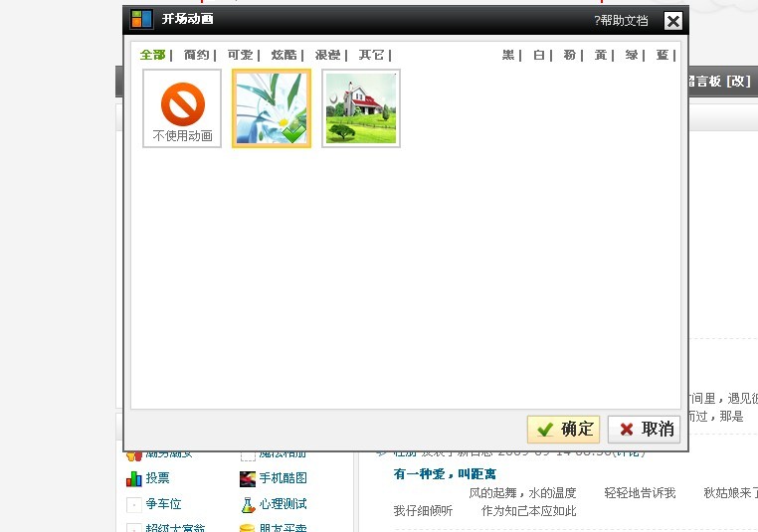Filter animations by 炫酷 category

click(x=284, y=55)
